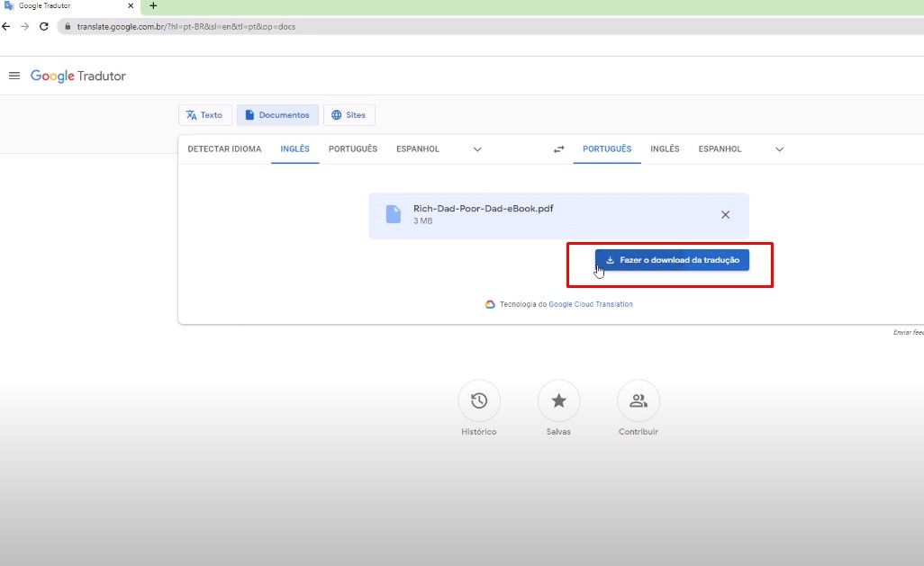Open the Google Cloud Translation link
Image resolution: width=924 pixels, height=566 pixels.
pyautogui.click(x=591, y=304)
